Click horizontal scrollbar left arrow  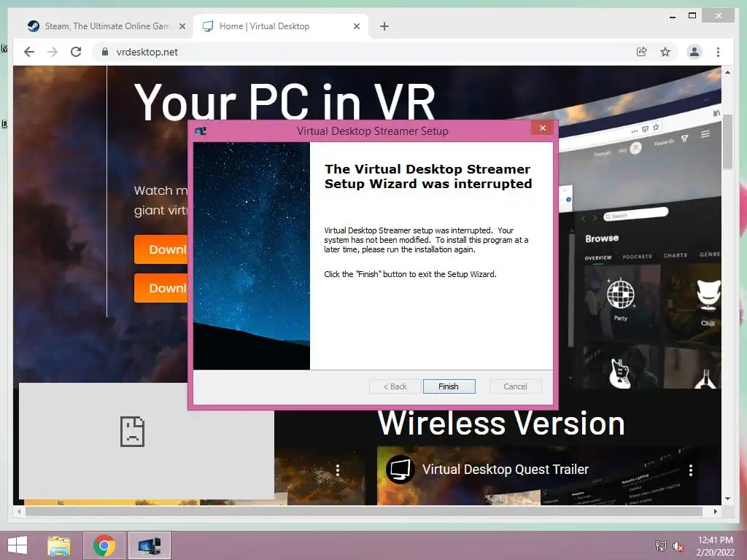click(x=19, y=511)
